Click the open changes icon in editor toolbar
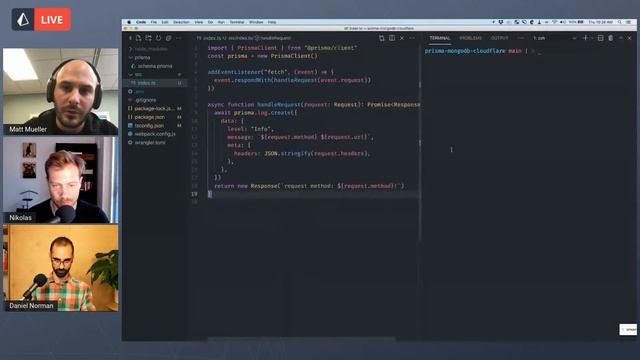640x360 pixels. 382,38
